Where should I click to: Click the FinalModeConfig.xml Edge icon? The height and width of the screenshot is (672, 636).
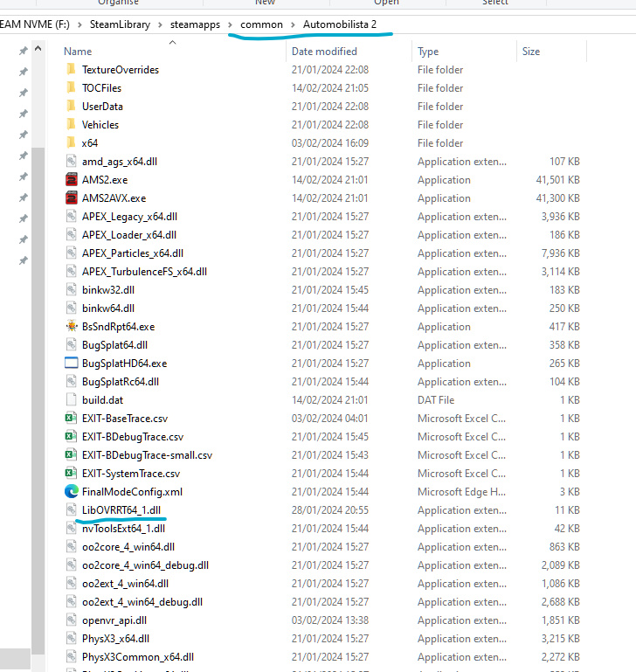point(71,491)
